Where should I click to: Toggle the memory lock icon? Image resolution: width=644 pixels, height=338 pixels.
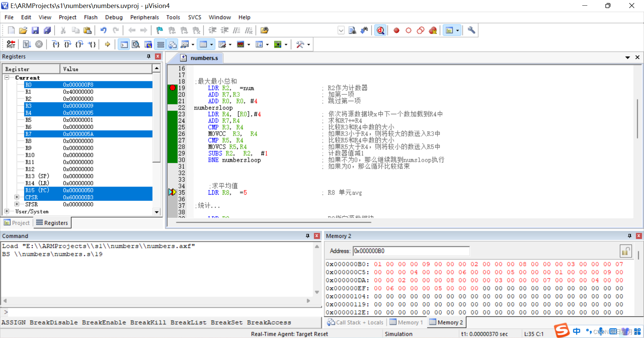tap(626, 251)
